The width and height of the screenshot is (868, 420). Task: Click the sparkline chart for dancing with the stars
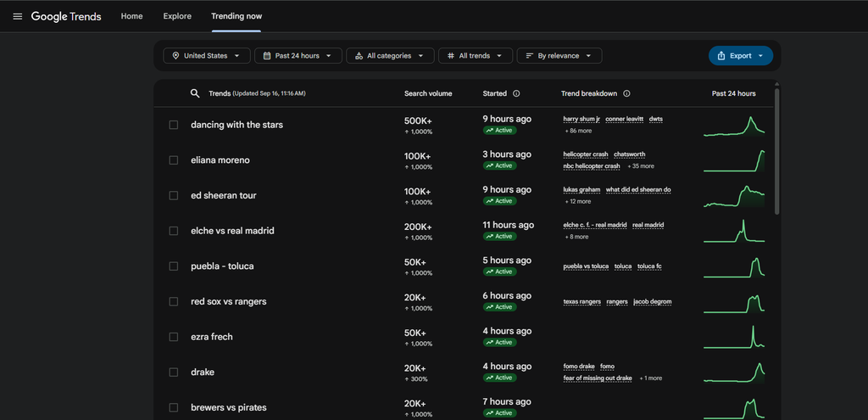[734, 126]
